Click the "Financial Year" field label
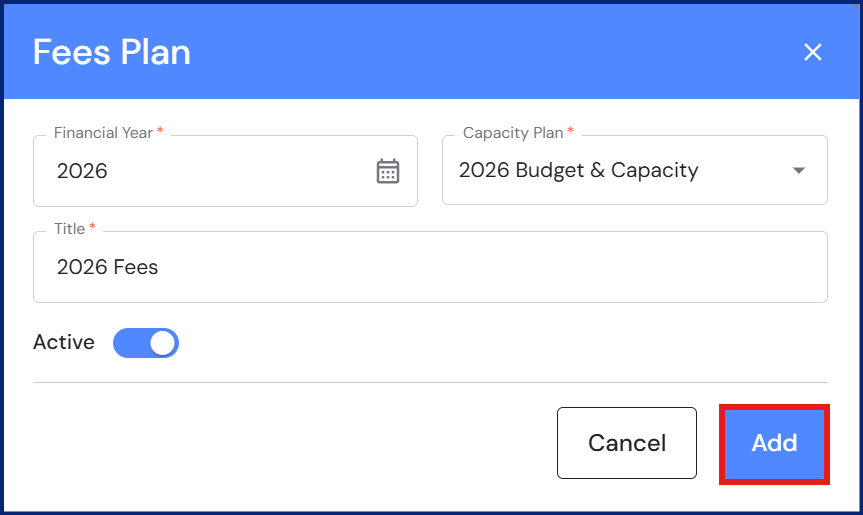 [x=103, y=133]
